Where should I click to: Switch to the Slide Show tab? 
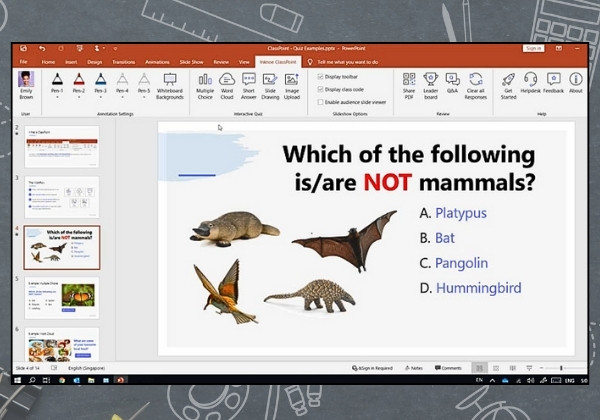191,62
